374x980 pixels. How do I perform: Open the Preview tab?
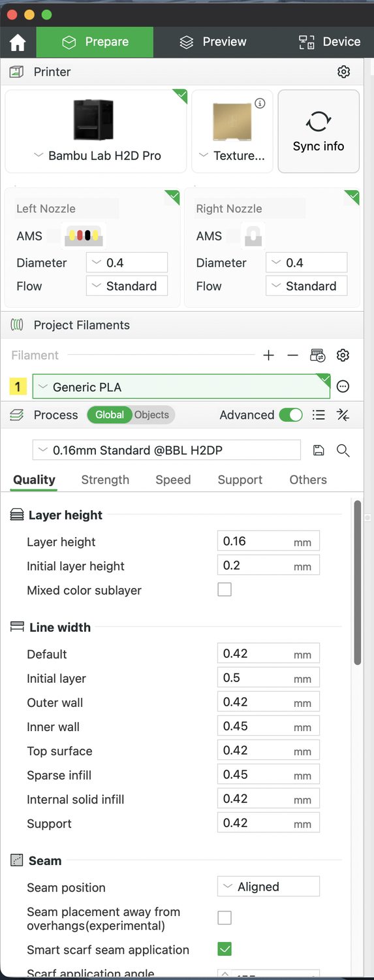(213, 42)
